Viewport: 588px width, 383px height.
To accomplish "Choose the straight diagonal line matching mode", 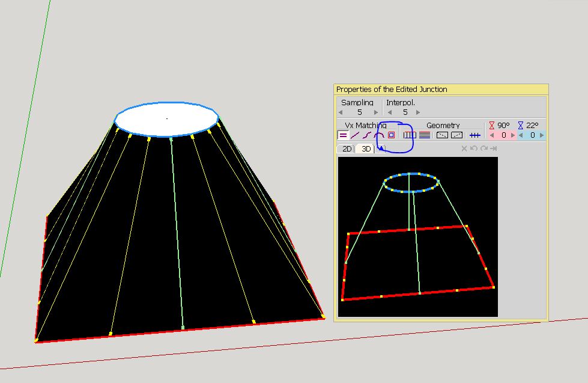I will [355, 135].
